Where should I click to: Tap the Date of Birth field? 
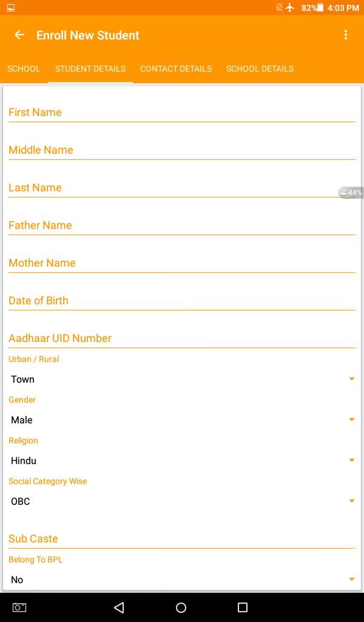pyautogui.click(x=181, y=301)
